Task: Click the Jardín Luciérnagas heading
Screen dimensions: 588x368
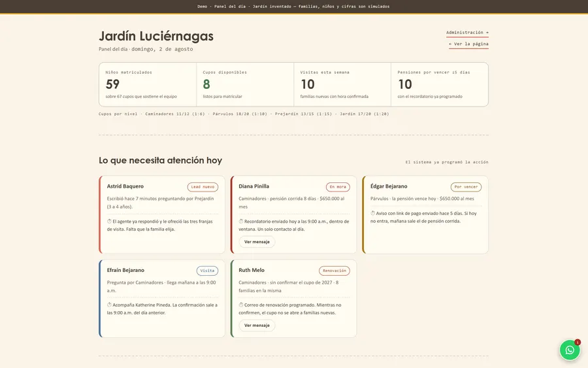Action: (156, 36)
